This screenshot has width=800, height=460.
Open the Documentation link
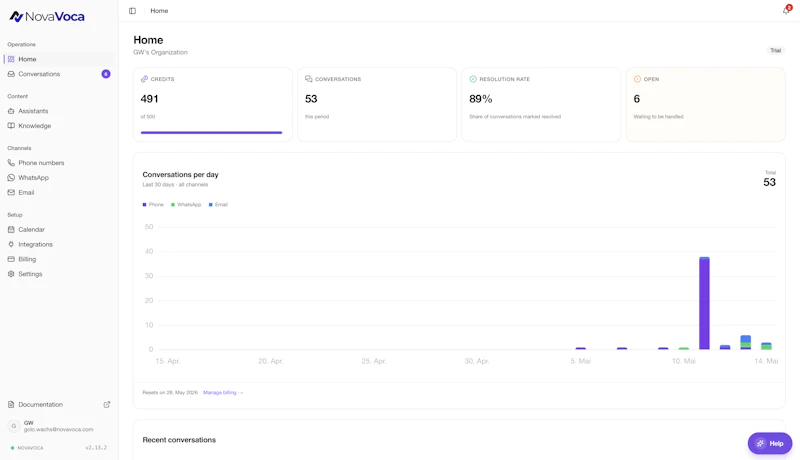59,404
